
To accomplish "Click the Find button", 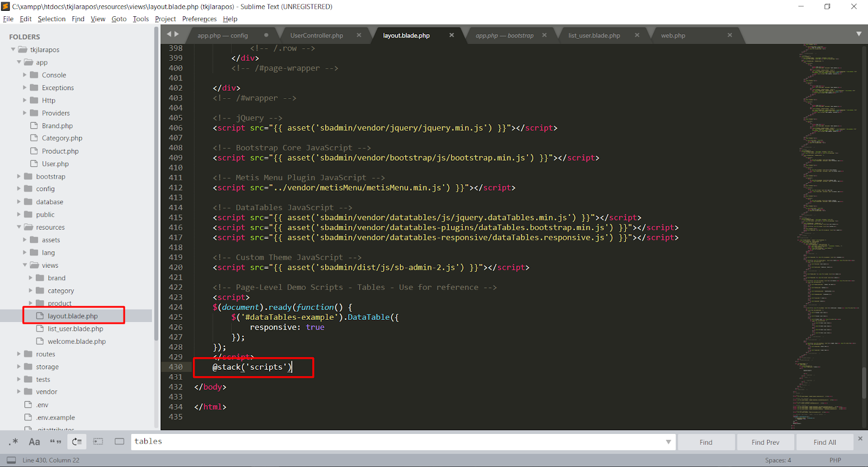I will [706, 442].
